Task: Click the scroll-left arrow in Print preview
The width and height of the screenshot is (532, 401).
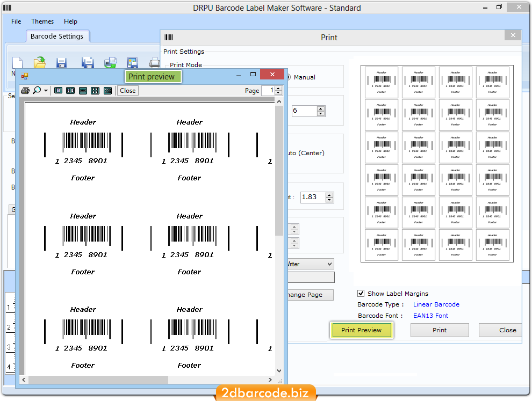Action: [24, 380]
